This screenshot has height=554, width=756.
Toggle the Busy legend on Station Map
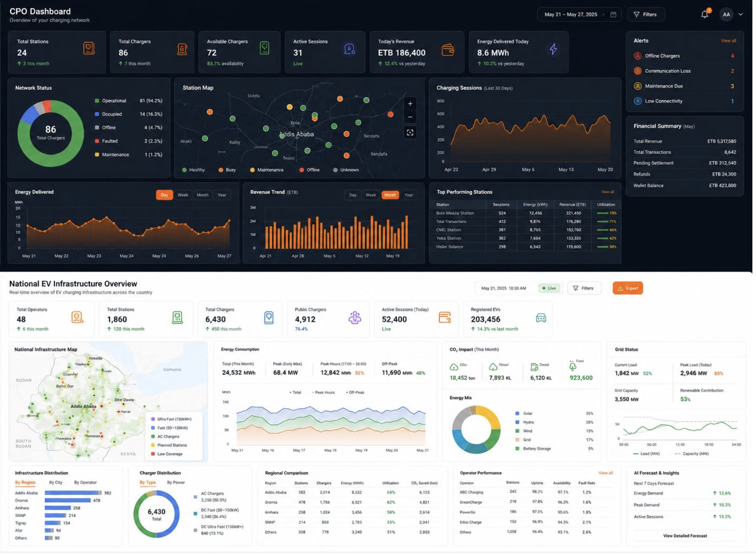(227, 170)
